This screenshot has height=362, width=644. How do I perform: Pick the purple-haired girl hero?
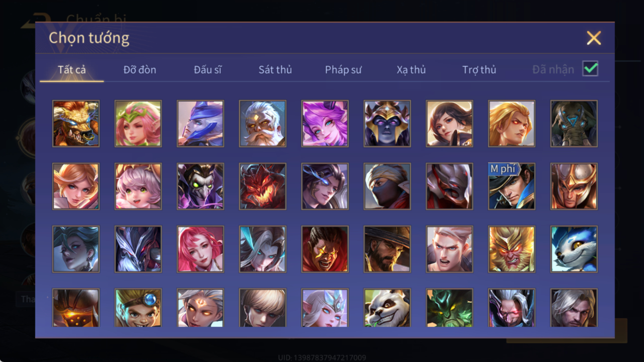coord(325,123)
